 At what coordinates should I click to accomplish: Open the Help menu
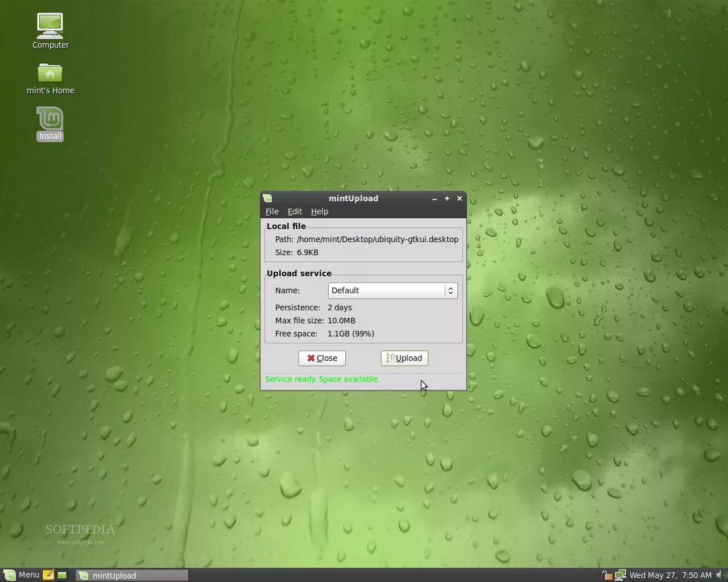click(x=319, y=211)
